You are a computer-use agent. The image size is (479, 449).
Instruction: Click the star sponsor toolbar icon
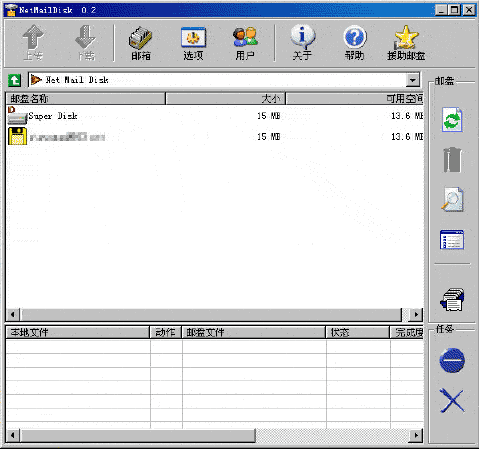pos(406,37)
